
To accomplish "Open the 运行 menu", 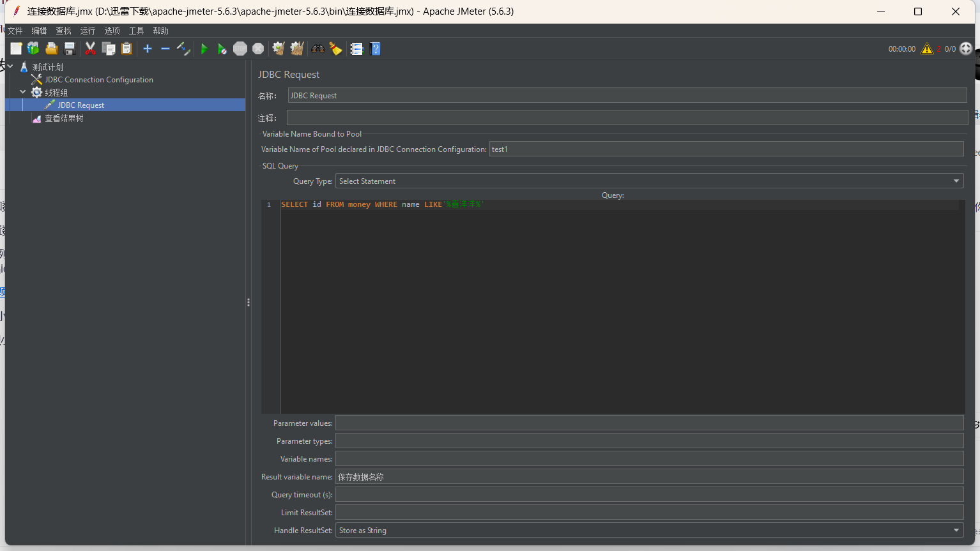I will [x=88, y=31].
